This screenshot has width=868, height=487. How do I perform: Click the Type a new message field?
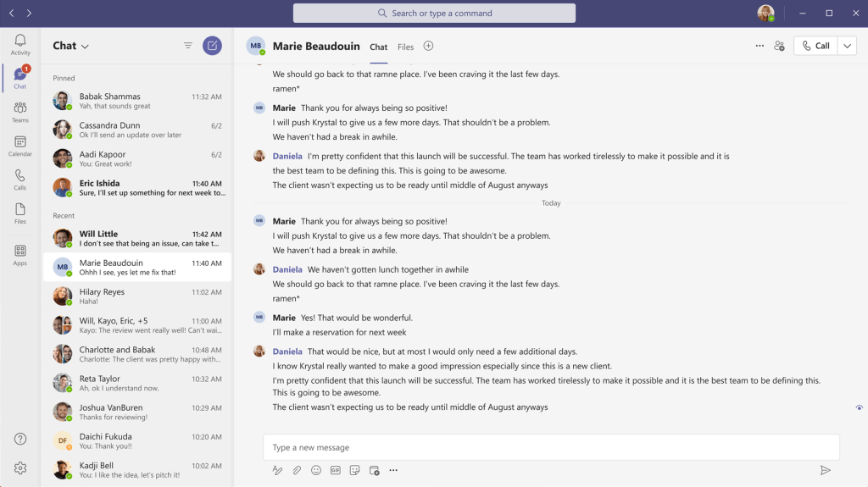[x=551, y=447]
